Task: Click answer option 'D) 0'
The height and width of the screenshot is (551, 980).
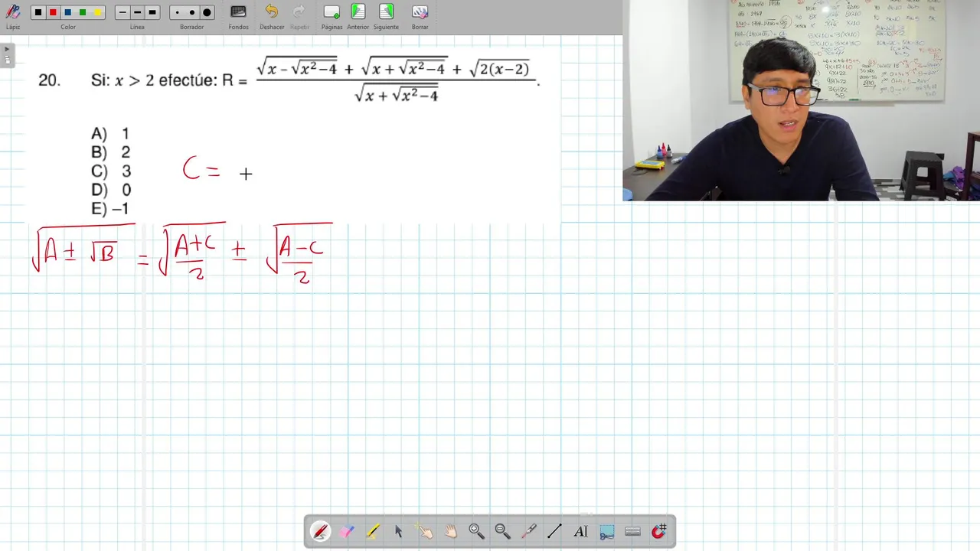Action: (110, 190)
